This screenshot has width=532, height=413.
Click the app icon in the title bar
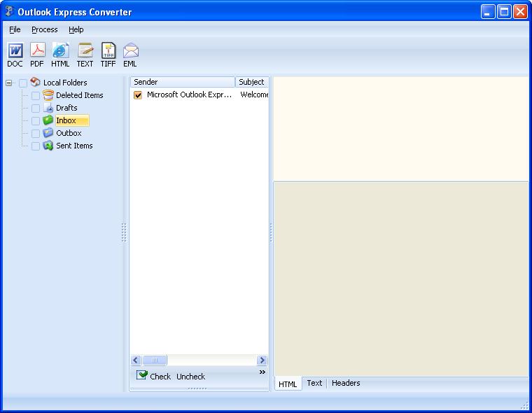9,11
